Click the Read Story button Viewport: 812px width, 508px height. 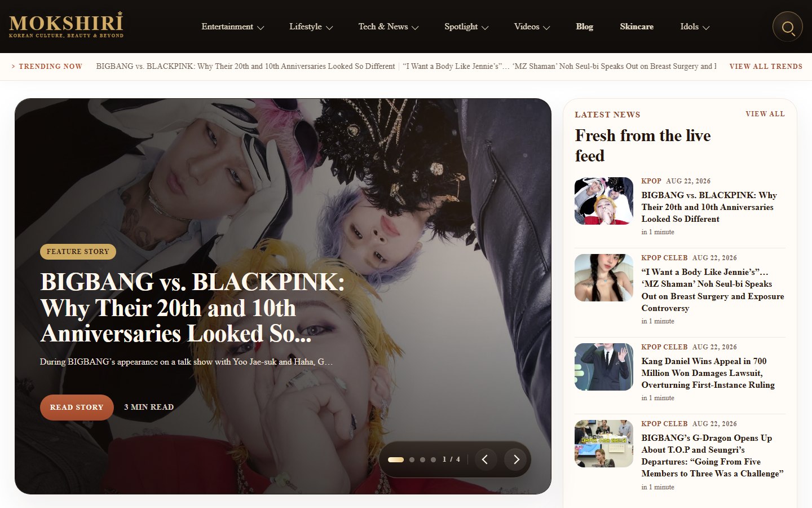tap(77, 407)
